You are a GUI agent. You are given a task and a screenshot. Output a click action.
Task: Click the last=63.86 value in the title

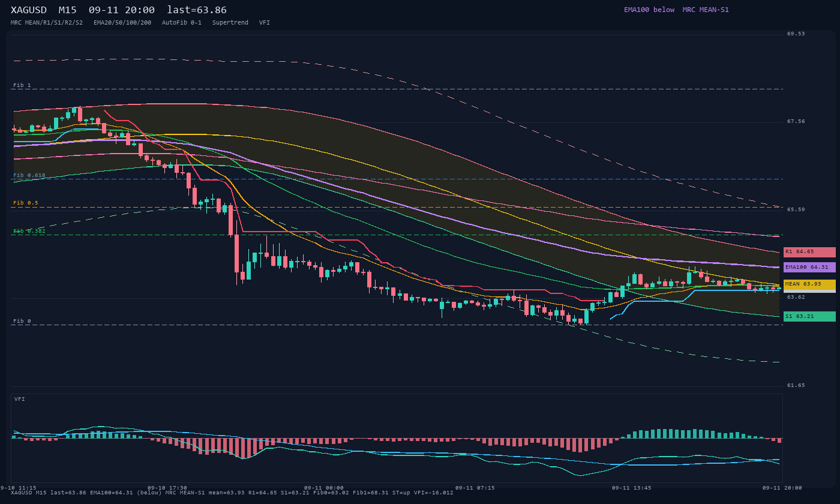click(197, 10)
